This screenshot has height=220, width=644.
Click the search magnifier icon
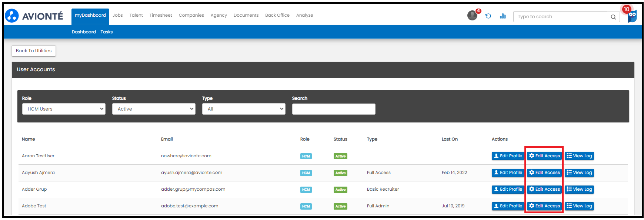[613, 17]
